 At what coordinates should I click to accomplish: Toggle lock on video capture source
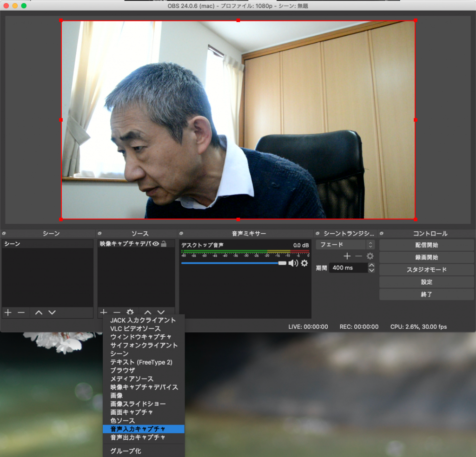pyautogui.click(x=164, y=244)
